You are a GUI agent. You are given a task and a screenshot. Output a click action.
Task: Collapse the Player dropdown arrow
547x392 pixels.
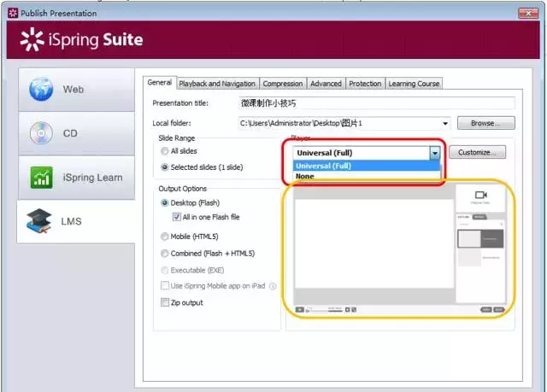pyautogui.click(x=435, y=153)
